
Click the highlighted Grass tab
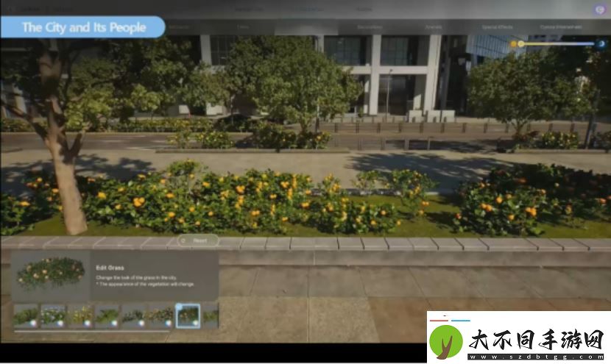pos(306,27)
